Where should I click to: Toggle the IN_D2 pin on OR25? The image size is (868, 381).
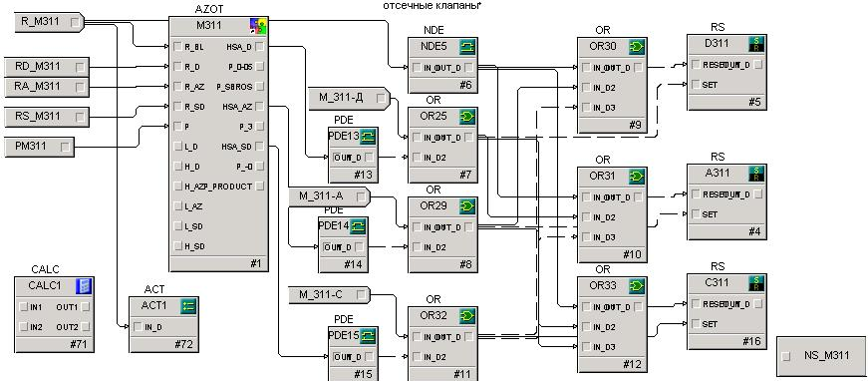tap(417, 158)
